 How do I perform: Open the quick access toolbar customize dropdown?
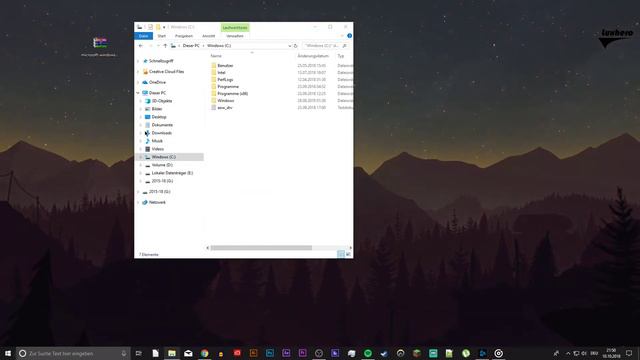coord(164,27)
